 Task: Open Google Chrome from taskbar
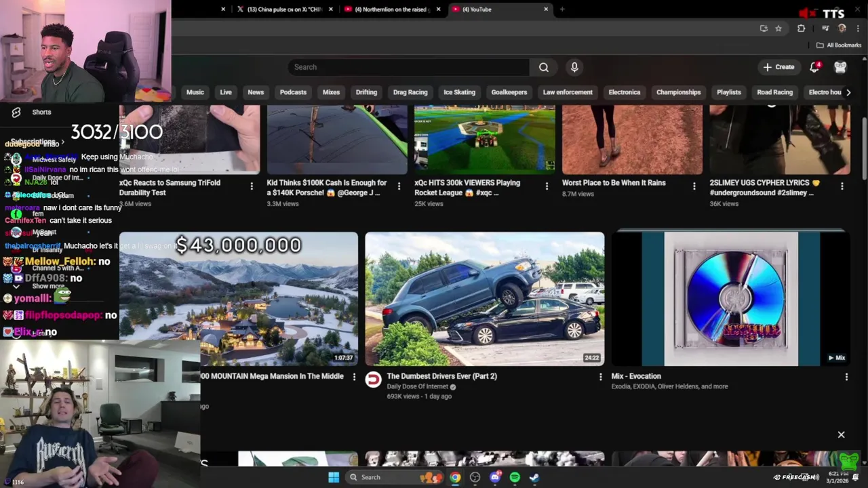[455, 477]
